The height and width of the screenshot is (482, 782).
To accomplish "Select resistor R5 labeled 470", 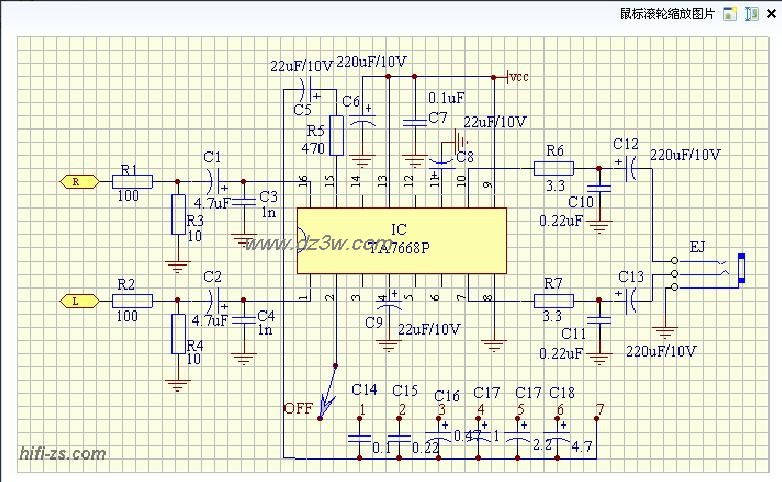I will pyautogui.click(x=337, y=135).
